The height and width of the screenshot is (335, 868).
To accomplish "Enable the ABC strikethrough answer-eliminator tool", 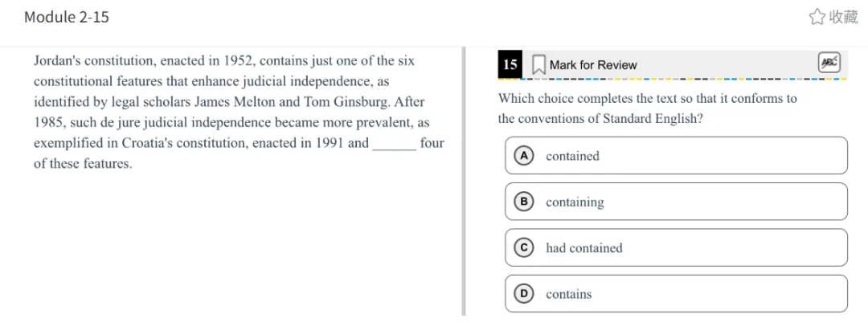I will pyautogui.click(x=829, y=62).
